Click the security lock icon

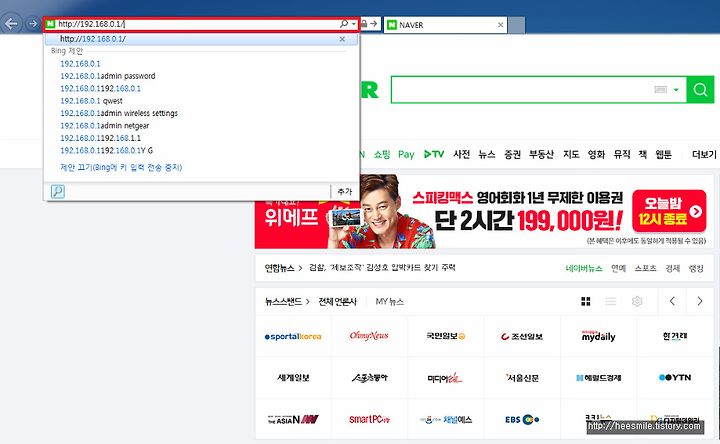pyautogui.click(x=364, y=23)
